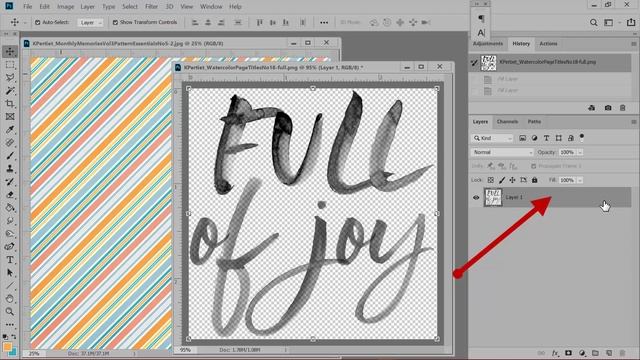The width and height of the screenshot is (640, 360).
Task: Switch to the Adjustments tab
Action: coord(488,44)
